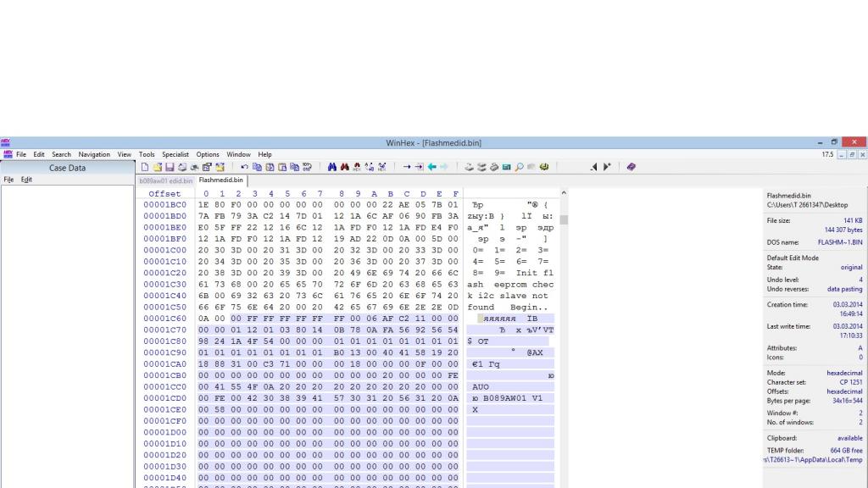Click the hexadecimal value next to Offsets
This screenshot has width=868, height=488.
click(844, 391)
